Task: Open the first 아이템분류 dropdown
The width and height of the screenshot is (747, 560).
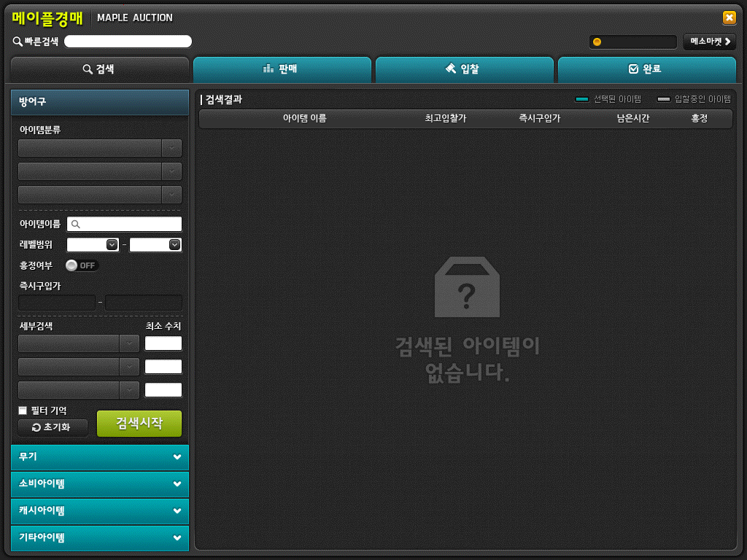Action: click(x=99, y=148)
